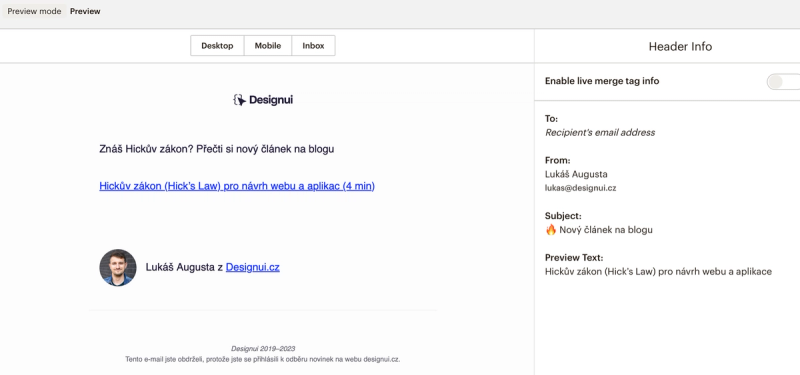Click Lukáš Augusta's profile photo
The image size is (800, 375).
118,267
